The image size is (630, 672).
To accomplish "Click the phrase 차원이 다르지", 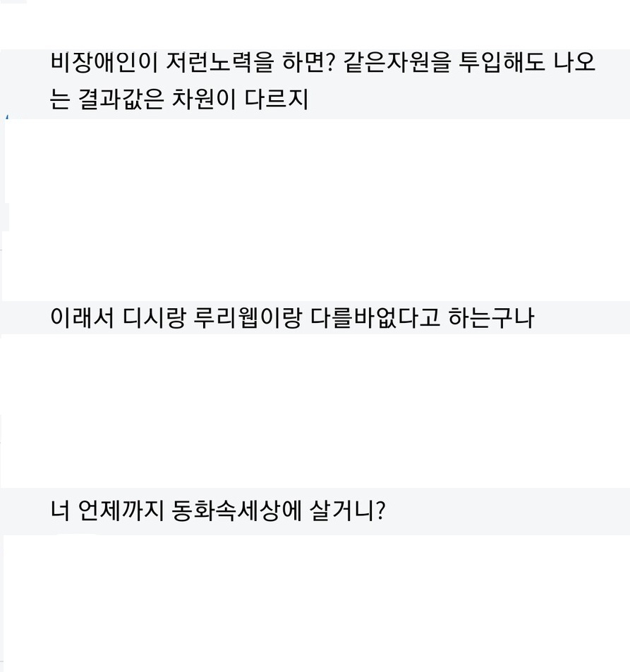I will (240, 99).
